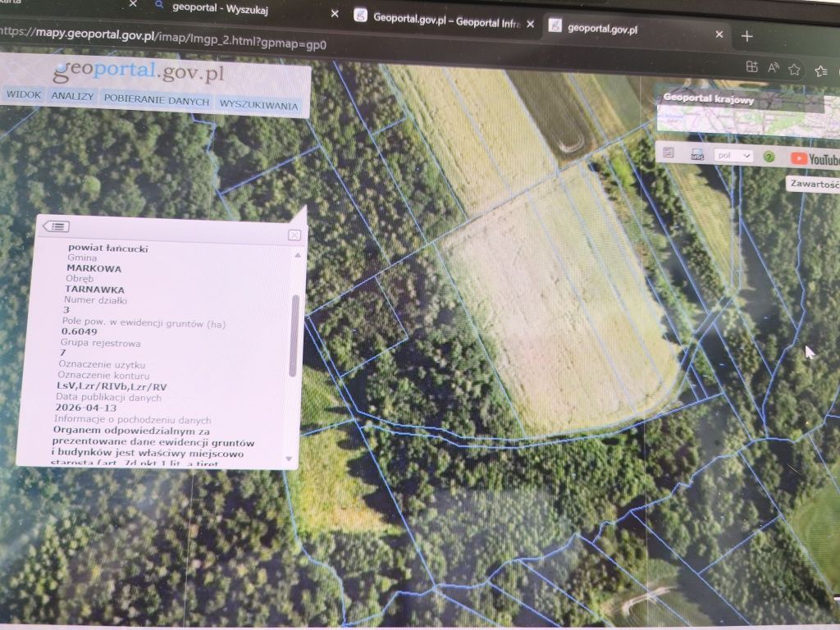
Task: Click the popup scroll down arrow
Action: tap(290, 459)
